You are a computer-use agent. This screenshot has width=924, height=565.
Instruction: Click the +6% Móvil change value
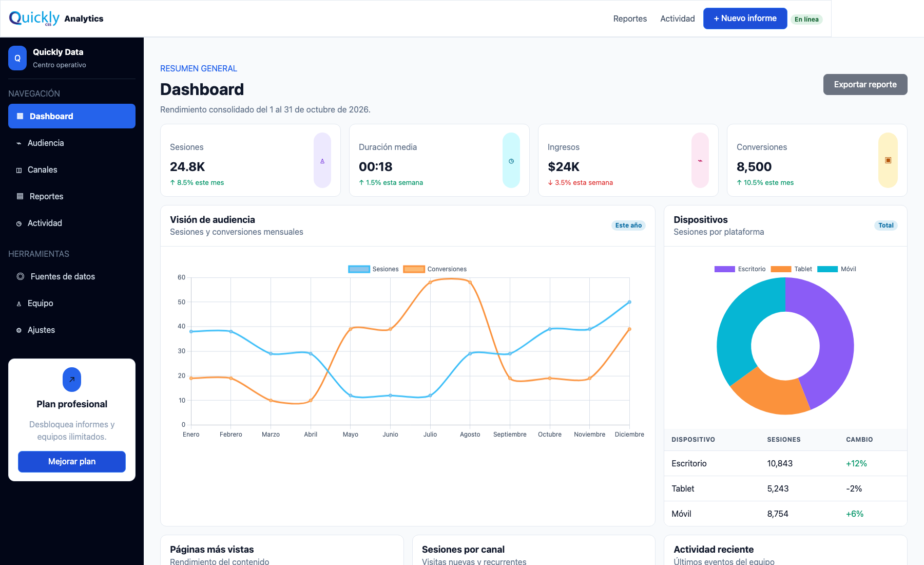(x=855, y=514)
